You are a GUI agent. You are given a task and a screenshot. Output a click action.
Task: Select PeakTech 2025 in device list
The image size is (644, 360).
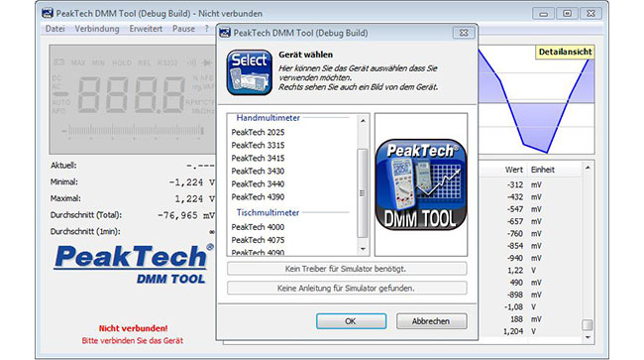coord(258,132)
